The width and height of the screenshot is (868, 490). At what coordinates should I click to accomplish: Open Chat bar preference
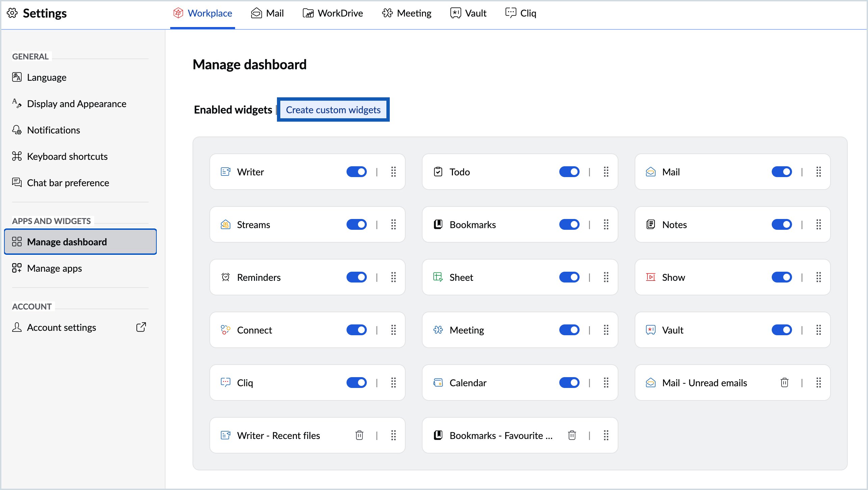pyautogui.click(x=80, y=183)
